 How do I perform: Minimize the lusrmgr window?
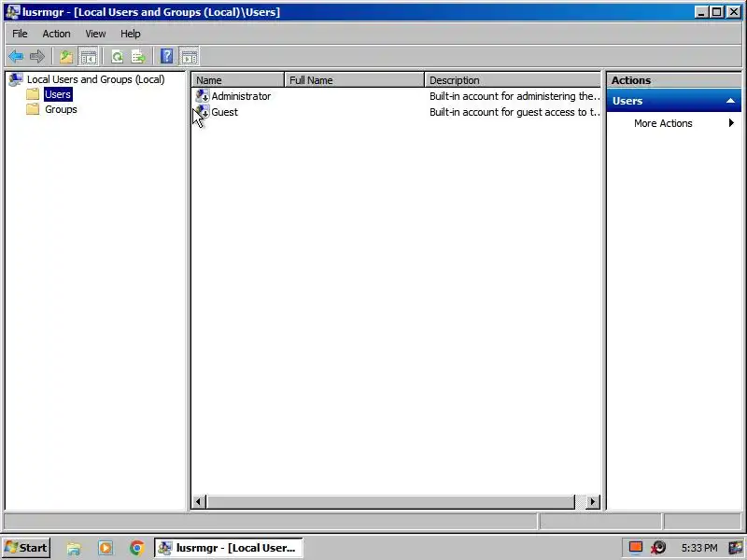point(701,12)
